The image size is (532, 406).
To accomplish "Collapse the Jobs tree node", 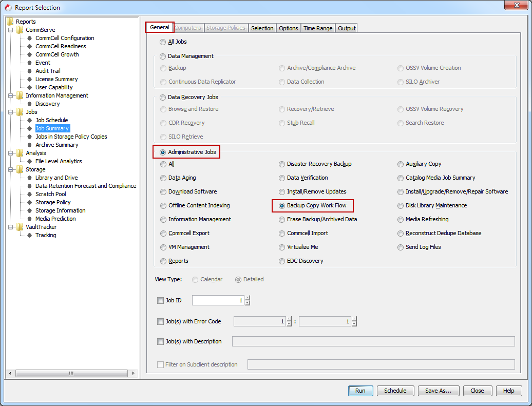I will point(11,111).
